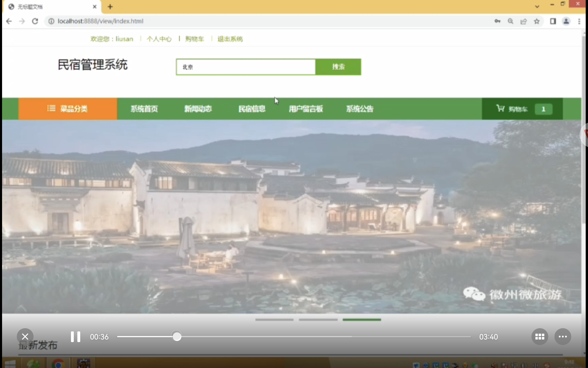
Task: Open 个人中心 link
Action: (159, 39)
